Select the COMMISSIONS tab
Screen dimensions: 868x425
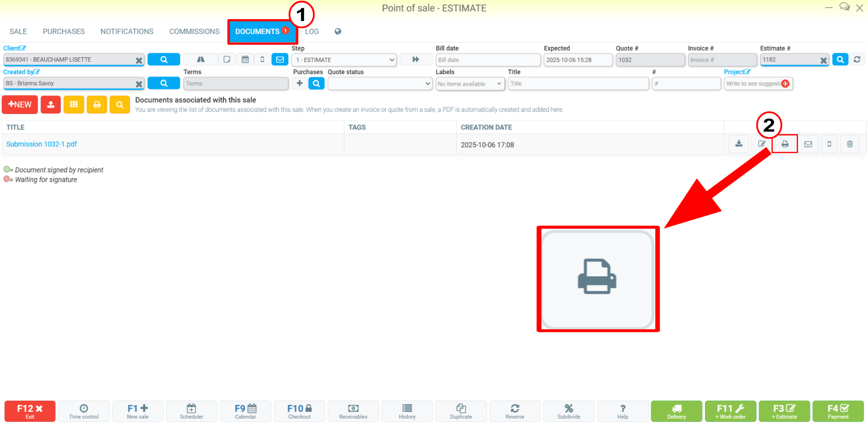(194, 31)
